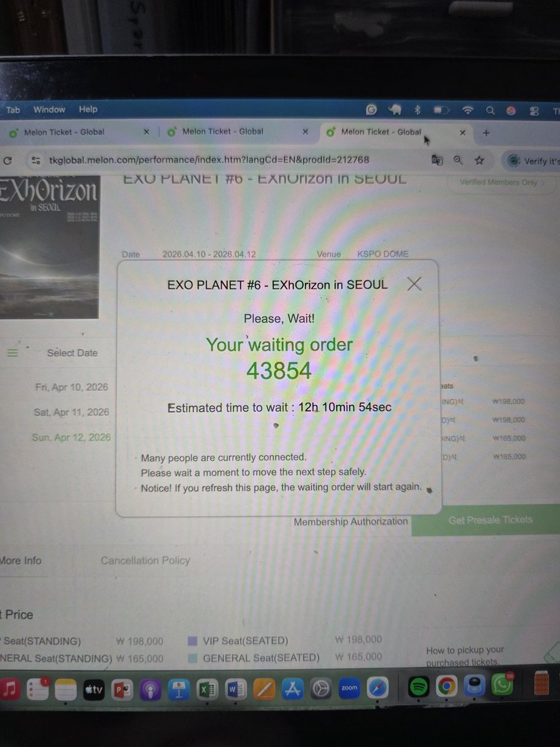560x747 pixels.
Task: Select Fri, Apr 10, 2026 date
Action: pos(72,387)
